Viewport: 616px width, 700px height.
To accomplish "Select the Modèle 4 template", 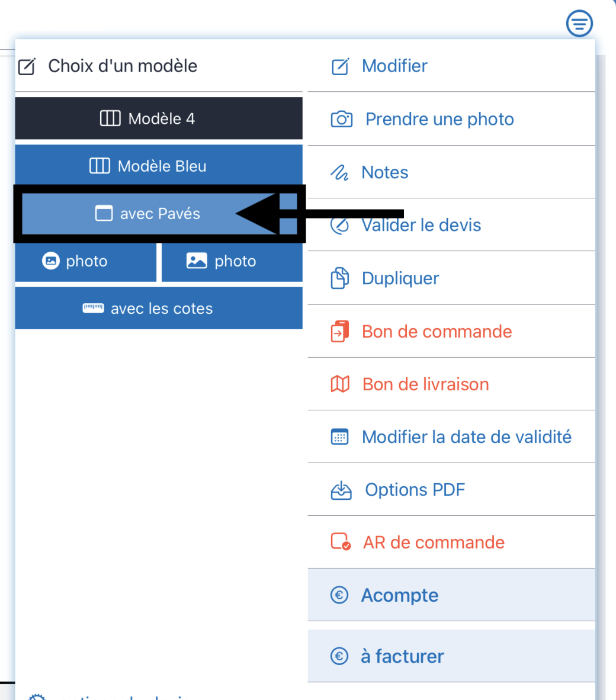I will pyautogui.click(x=159, y=118).
